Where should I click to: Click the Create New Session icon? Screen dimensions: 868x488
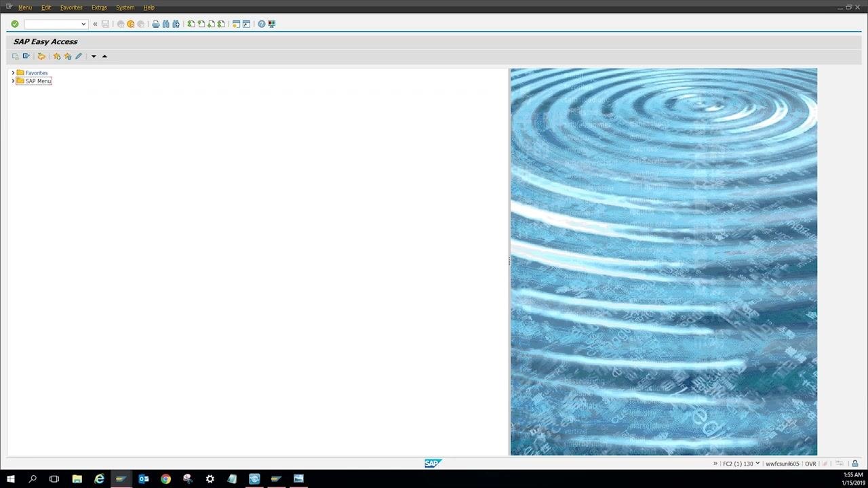click(236, 24)
